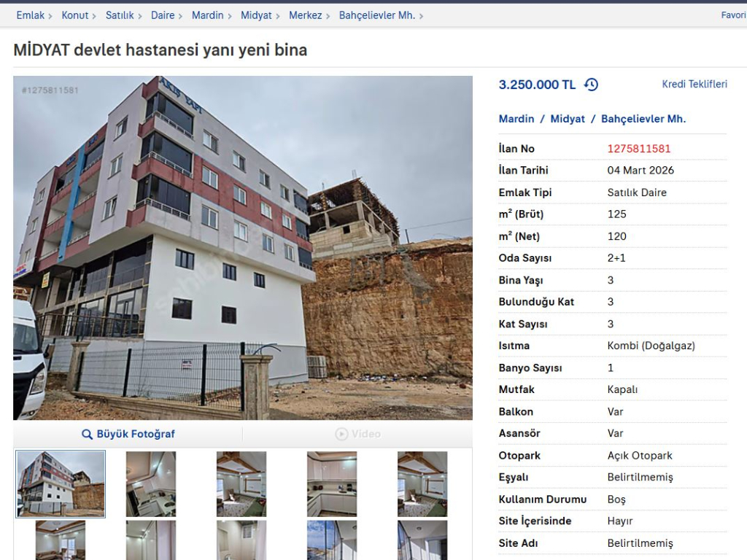Go to the Satılık breadcrumb
Image resolution: width=747 pixels, height=560 pixels.
pos(120,15)
